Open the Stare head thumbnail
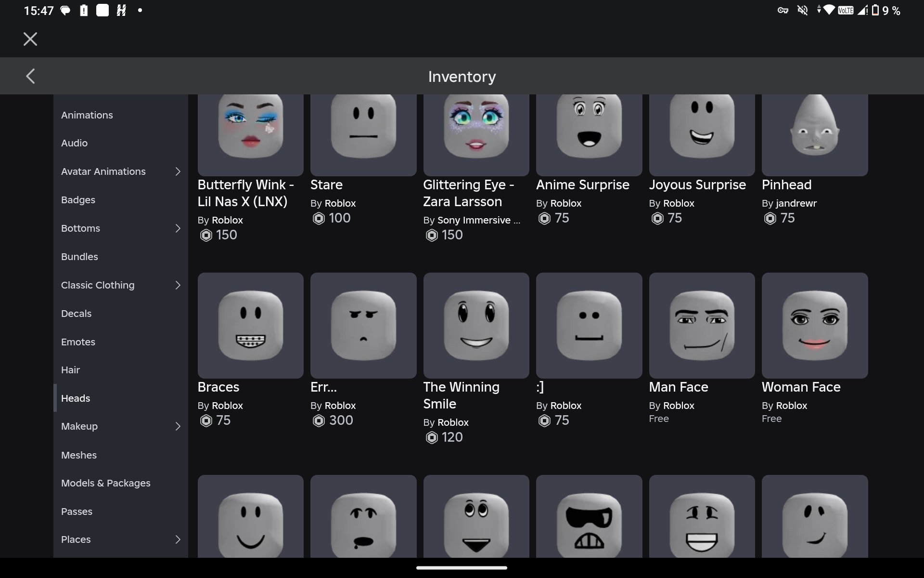 [363, 135]
